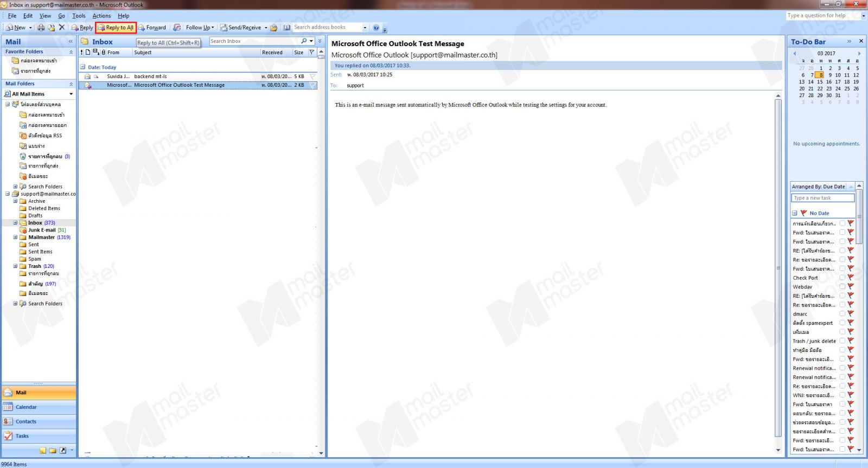Viewport: 868px width, 468px height.
Task: Delete the selected message with X icon
Action: tap(62, 27)
